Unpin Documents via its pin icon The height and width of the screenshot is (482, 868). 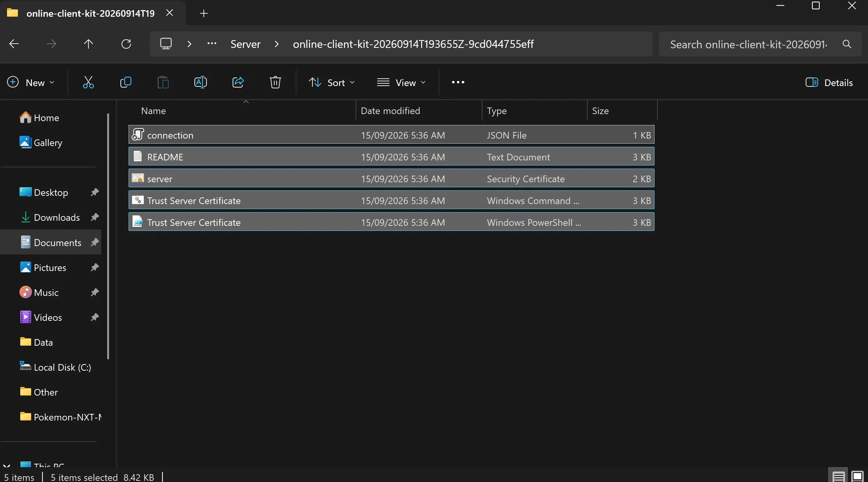point(95,242)
